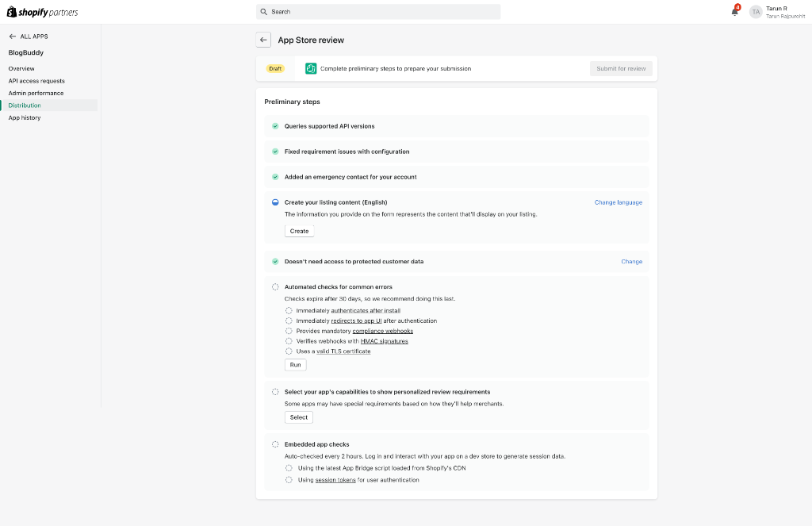812x526 pixels.
Task: Open API access requests in sidebar
Action: pos(36,81)
